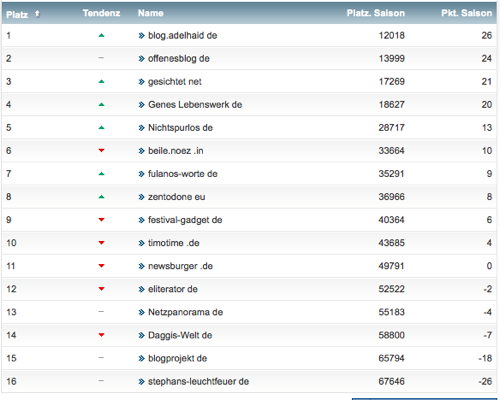500x400 pixels.
Task: Click green up-arrow in blog.adelhaid row
Action: pos(101,35)
